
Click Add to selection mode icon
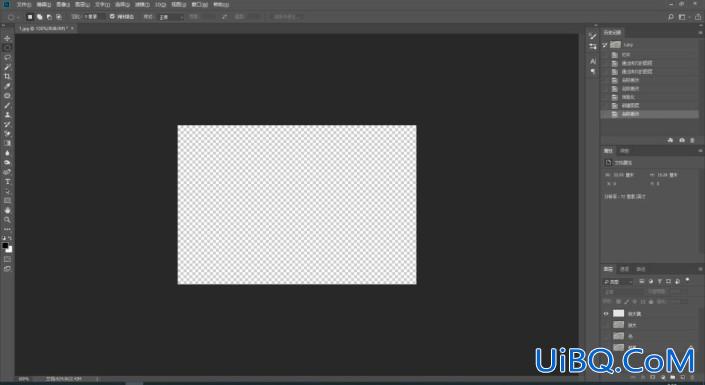(x=40, y=17)
